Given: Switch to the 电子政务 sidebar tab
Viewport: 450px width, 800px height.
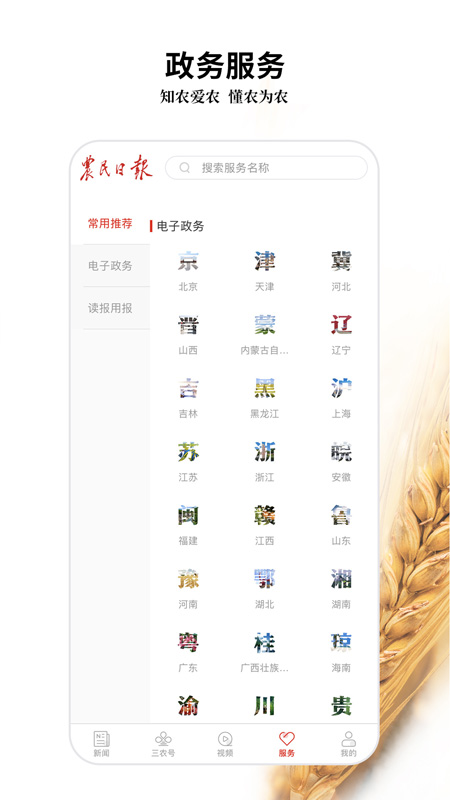Looking at the screenshot, I should (110, 266).
